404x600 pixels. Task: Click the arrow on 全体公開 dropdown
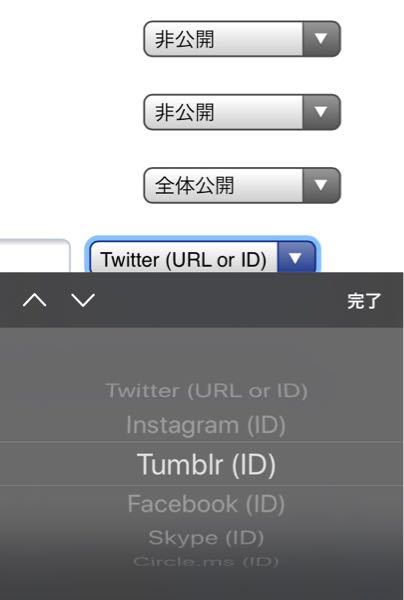(x=321, y=185)
